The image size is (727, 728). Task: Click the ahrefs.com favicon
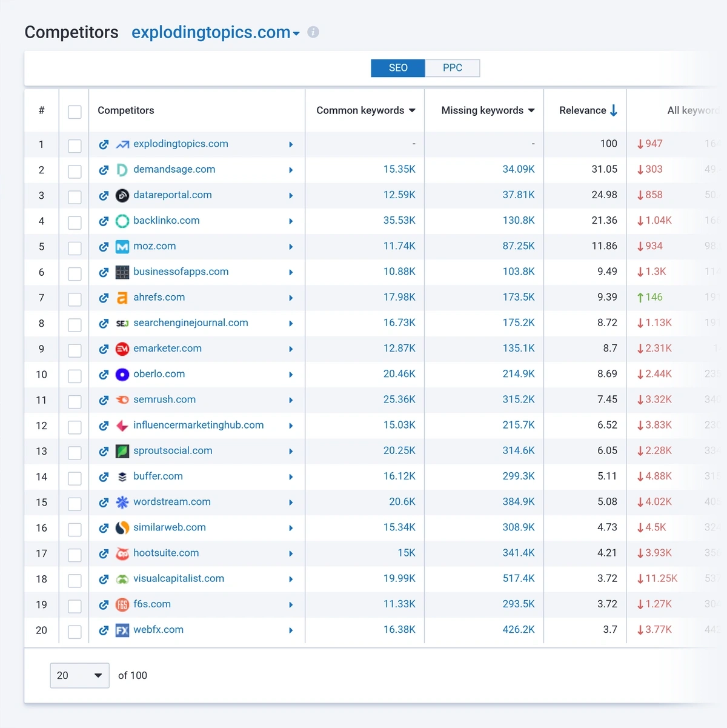coord(122,298)
